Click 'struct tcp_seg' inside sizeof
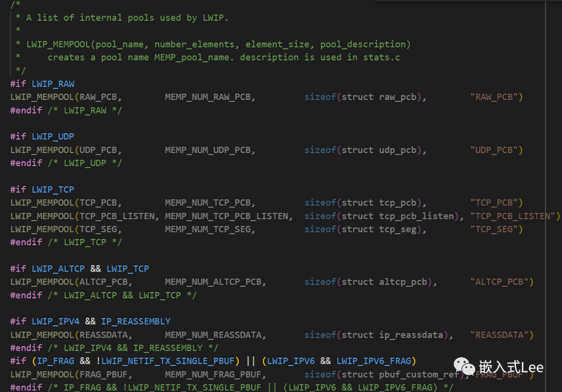 [379, 229]
